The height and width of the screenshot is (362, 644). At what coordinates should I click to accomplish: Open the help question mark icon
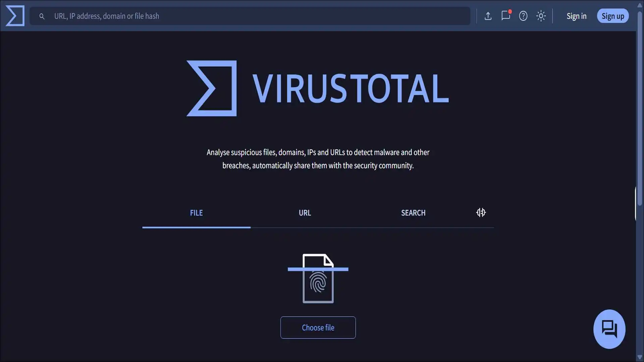[x=523, y=16]
